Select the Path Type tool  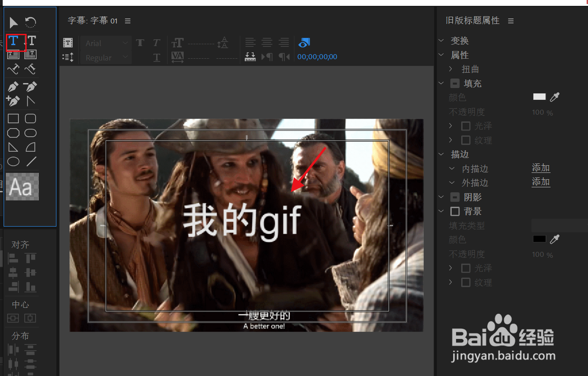pyautogui.click(x=14, y=70)
